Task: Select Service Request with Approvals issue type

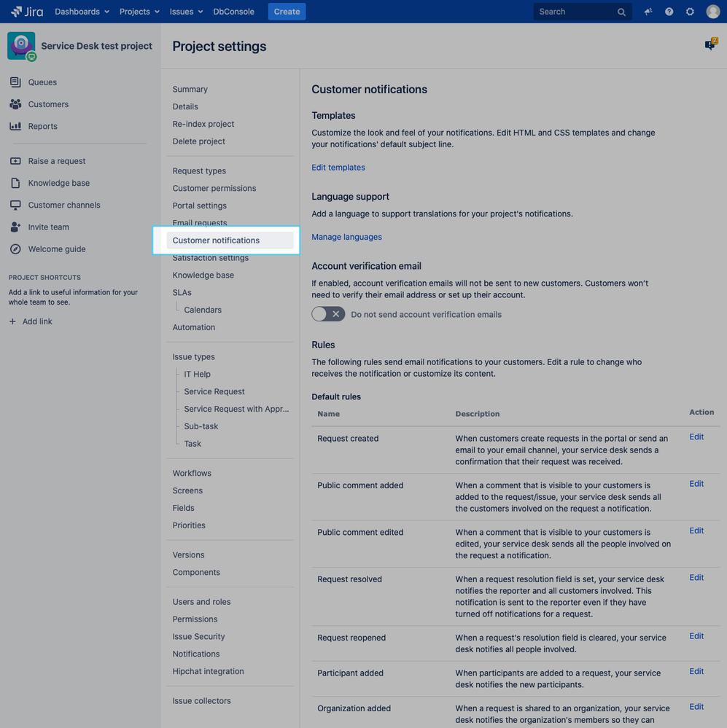Action: [236, 409]
